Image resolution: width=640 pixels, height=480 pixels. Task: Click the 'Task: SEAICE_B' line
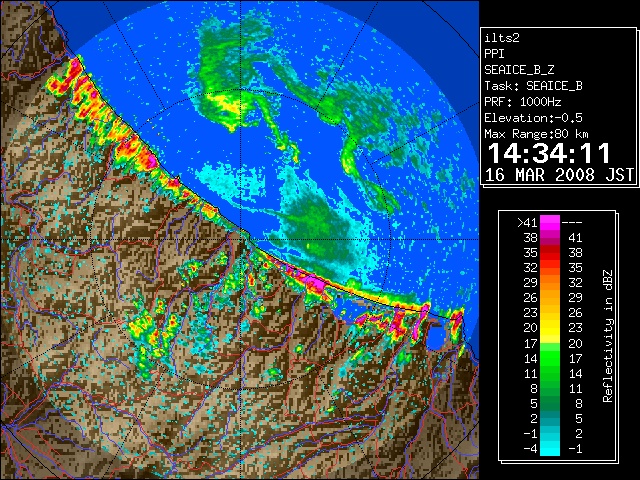click(533, 86)
